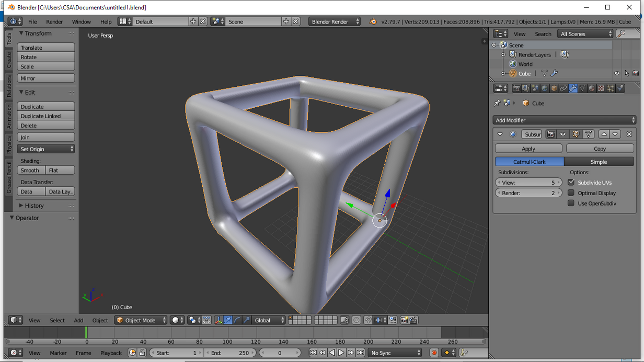Expand the History panel
The width and height of the screenshot is (644, 362).
click(34, 206)
